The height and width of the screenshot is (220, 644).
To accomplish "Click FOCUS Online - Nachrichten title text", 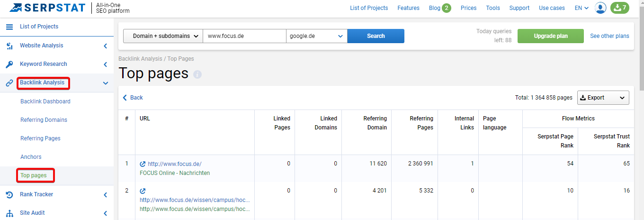I will pos(175,173).
